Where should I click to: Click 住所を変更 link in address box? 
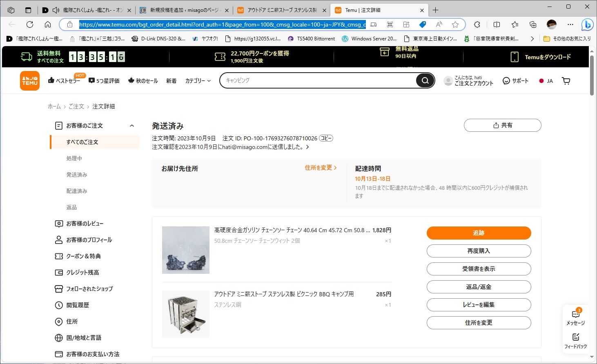click(x=321, y=168)
